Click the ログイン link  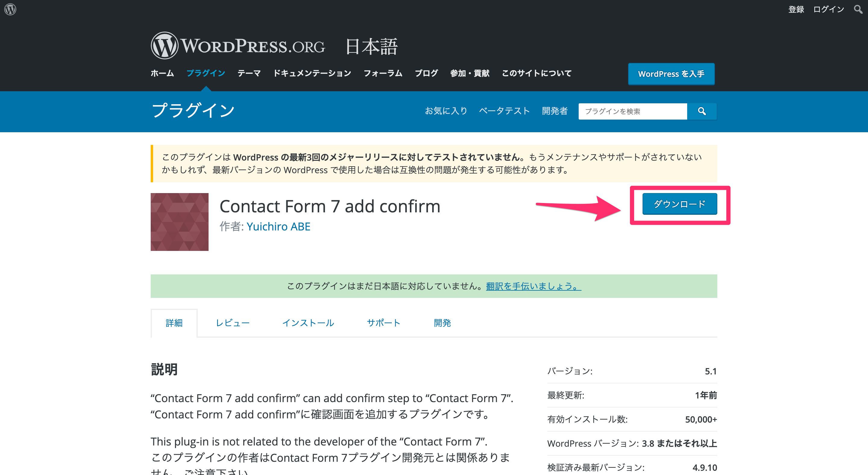click(828, 9)
